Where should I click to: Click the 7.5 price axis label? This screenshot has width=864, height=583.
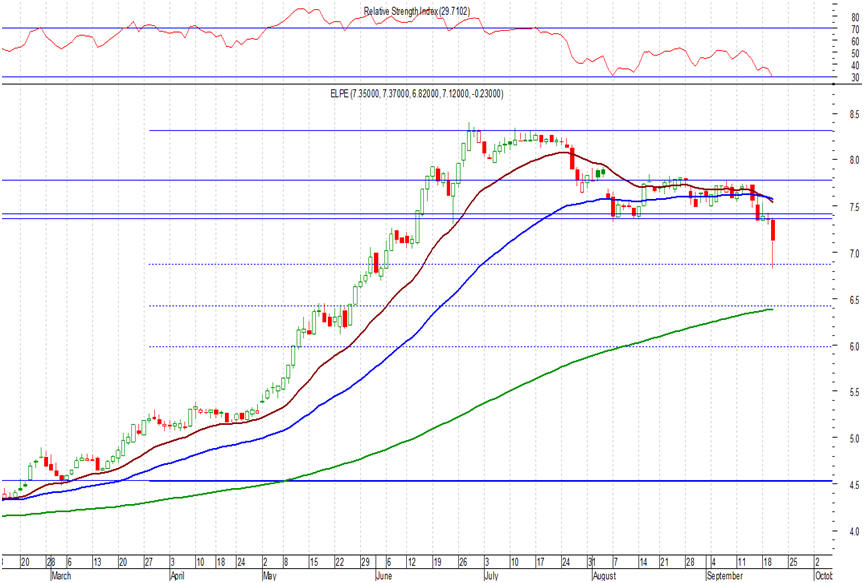(x=854, y=207)
